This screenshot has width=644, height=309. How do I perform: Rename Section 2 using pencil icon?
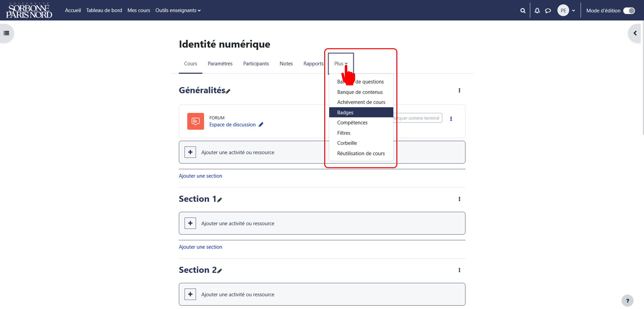(x=220, y=271)
